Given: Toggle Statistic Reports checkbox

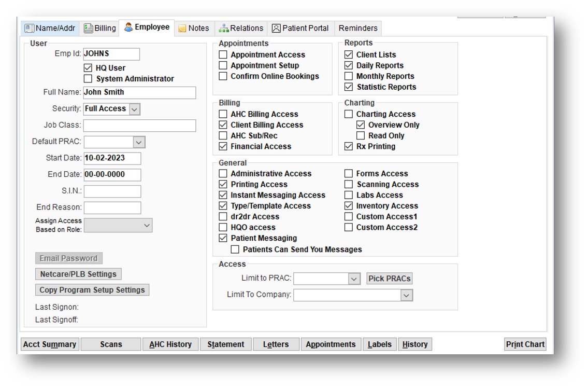Looking at the screenshot, I should tap(349, 87).
